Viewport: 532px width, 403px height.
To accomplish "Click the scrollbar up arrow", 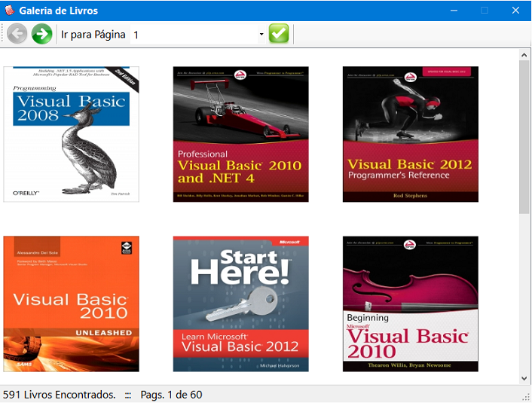I will tap(524, 55).
